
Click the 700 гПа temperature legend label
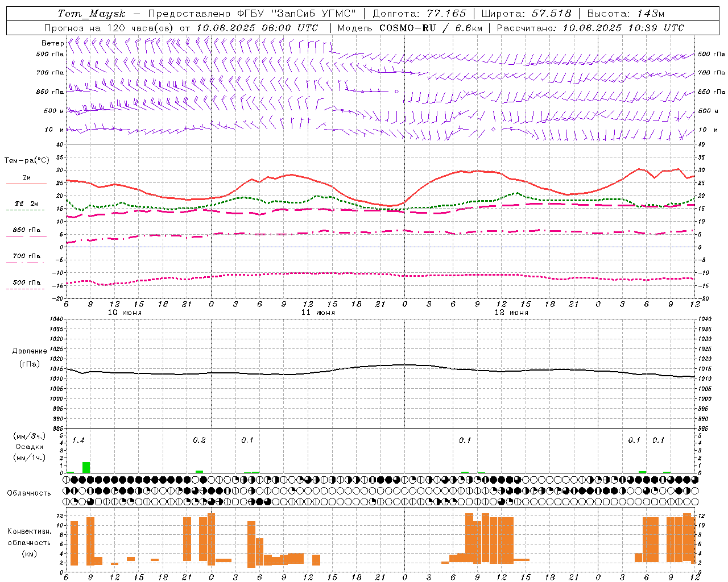point(27,256)
